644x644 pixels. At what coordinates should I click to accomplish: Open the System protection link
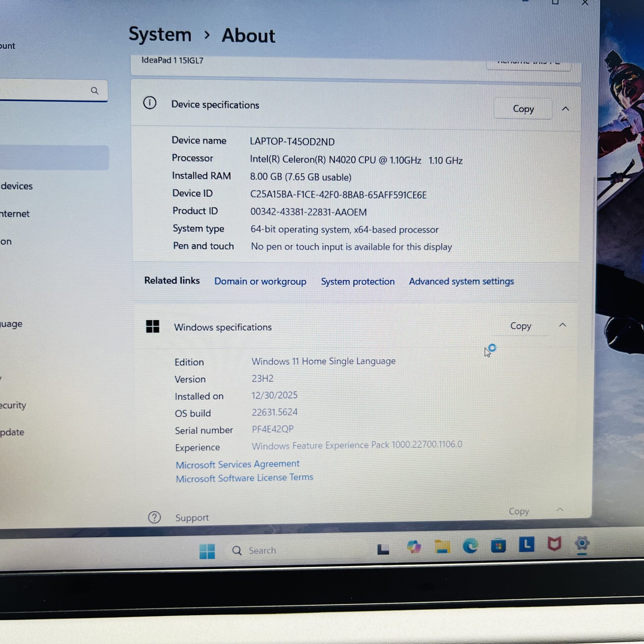click(358, 281)
